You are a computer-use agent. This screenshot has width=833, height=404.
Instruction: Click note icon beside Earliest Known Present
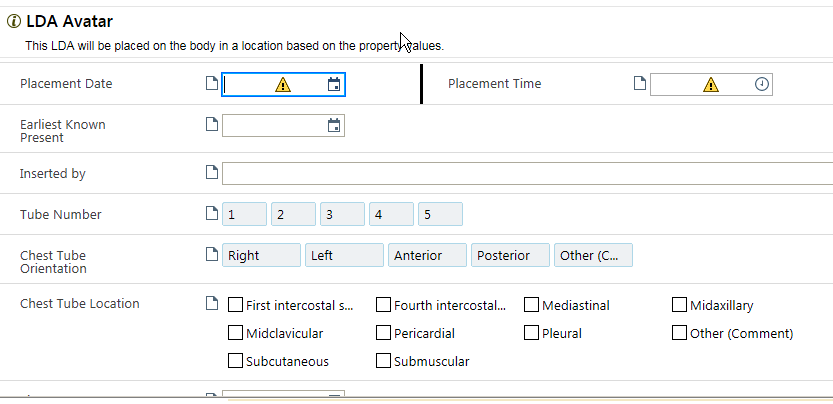212,124
